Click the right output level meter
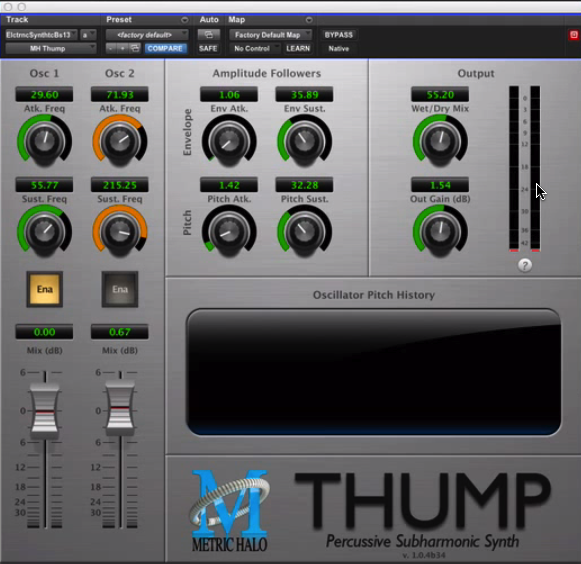This screenshot has width=581, height=564. (x=535, y=169)
